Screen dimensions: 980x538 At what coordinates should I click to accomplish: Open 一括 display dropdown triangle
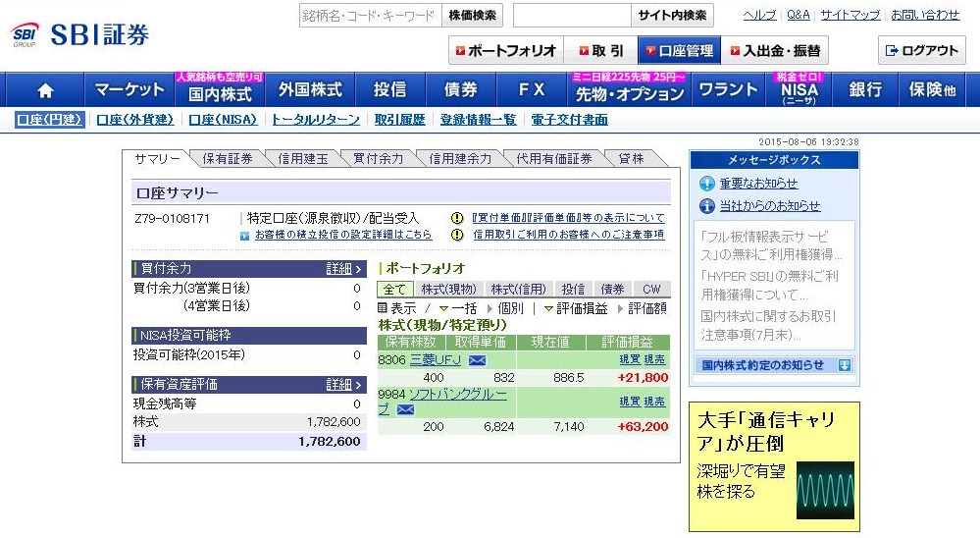pyautogui.click(x=443, y=308)
